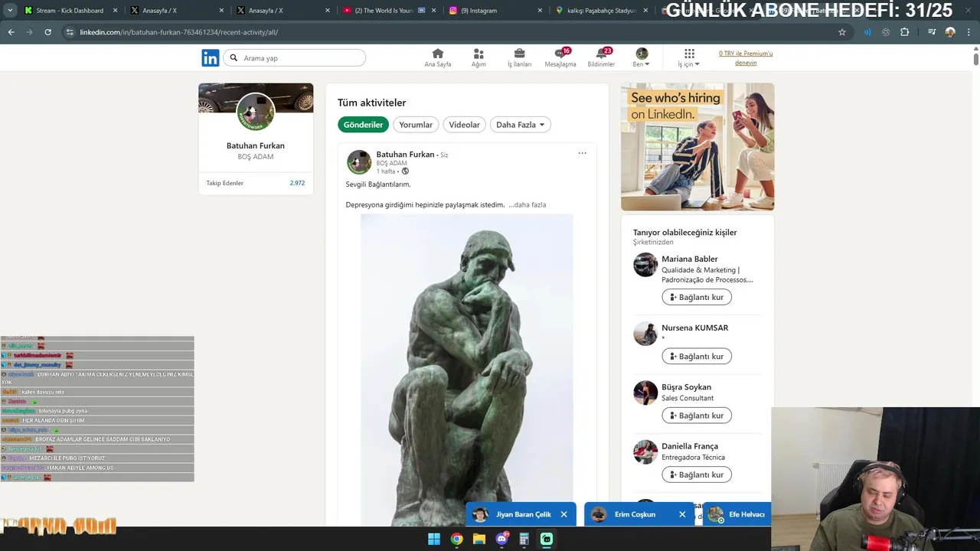The image size is (980, 551).
Task: Expand the Daha Fazla filter dropdown
Action: (x=520, y=125)
